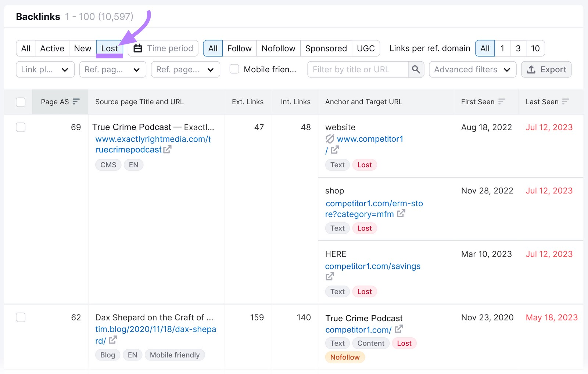Expand the first Ref. page dropdown
Viewport: 588px width, 374px height.
[x=112, y=69]
